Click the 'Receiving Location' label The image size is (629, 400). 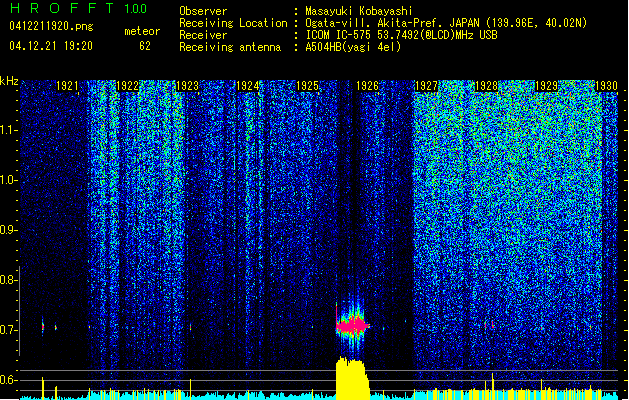(233, 23)
